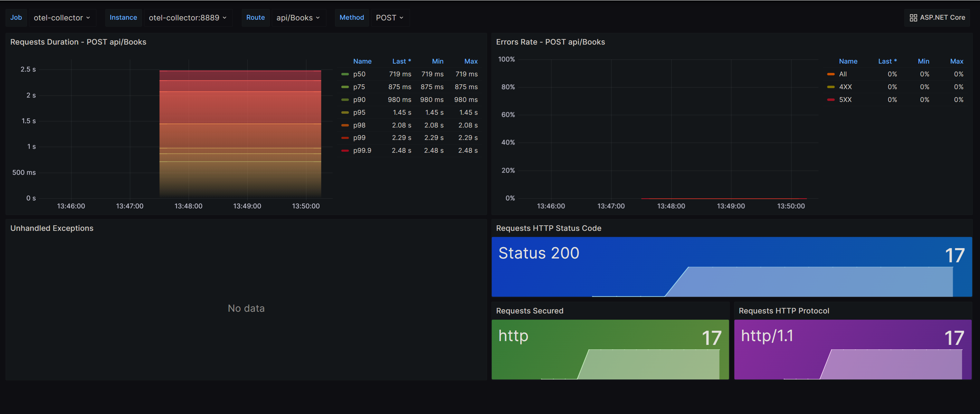This screenshot has height=414, width=980.
Task: Click the Status 200 stat panel
Action: tap(731, 267)
